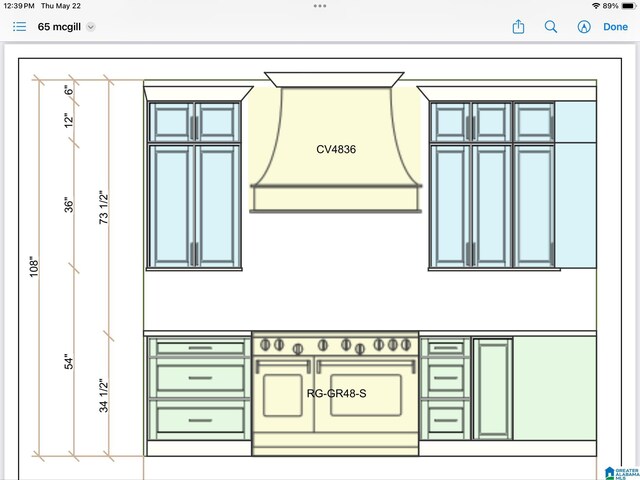Tap the 12" dimension label

(x=69, y=120)
